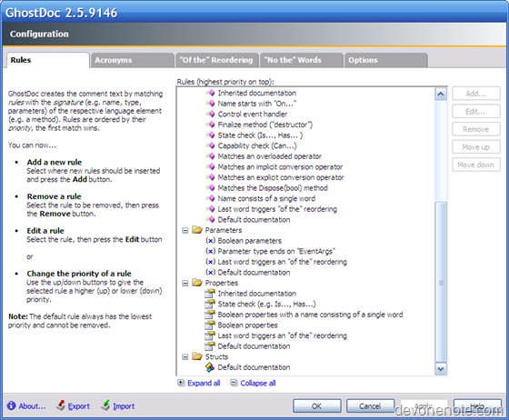The image size is (509, 420).
Task: Click the (x) icon beside 'Last word triggers an "of the" reordering' parameter rule
Action: (210, 262)
